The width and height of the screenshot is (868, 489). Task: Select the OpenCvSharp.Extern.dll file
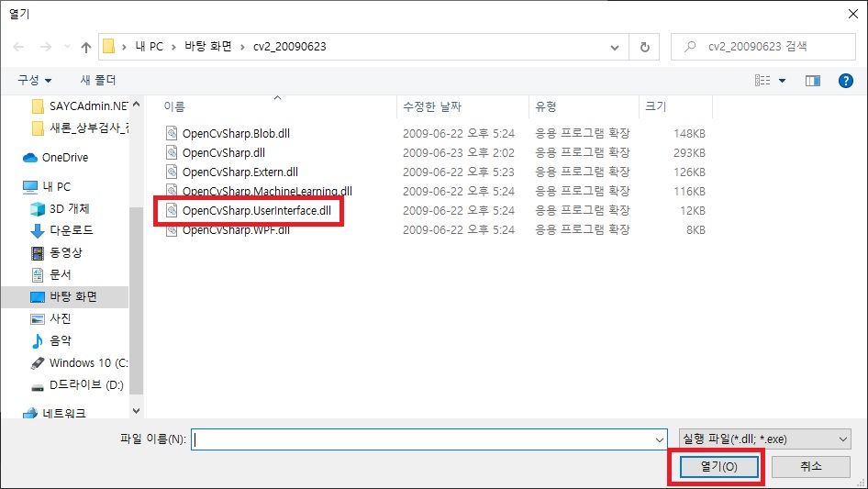tap(240, 172)
